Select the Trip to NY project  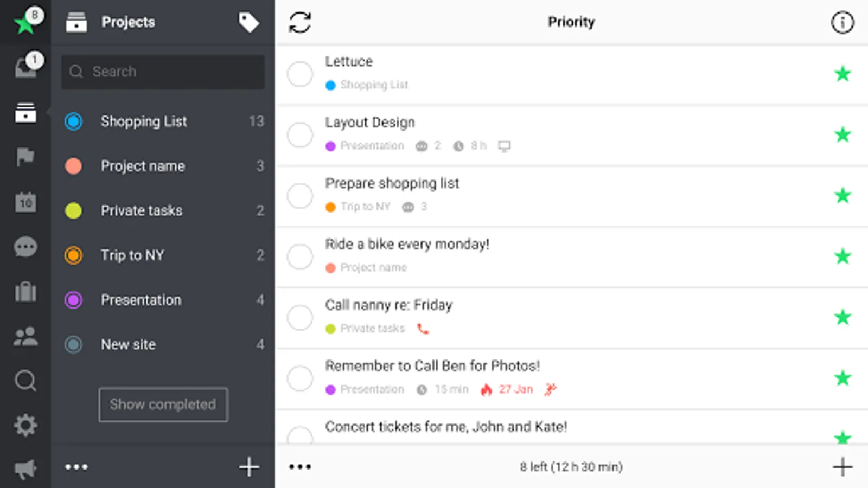pyautogui.click(x=132, y=255)
